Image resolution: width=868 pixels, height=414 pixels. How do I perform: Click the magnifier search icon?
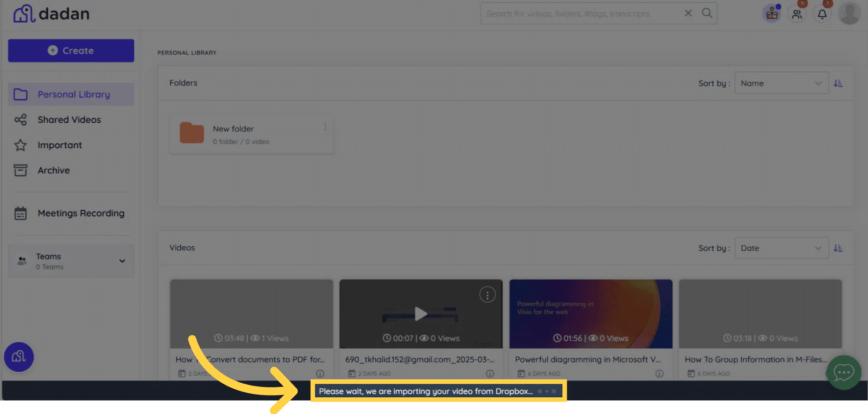707,13
